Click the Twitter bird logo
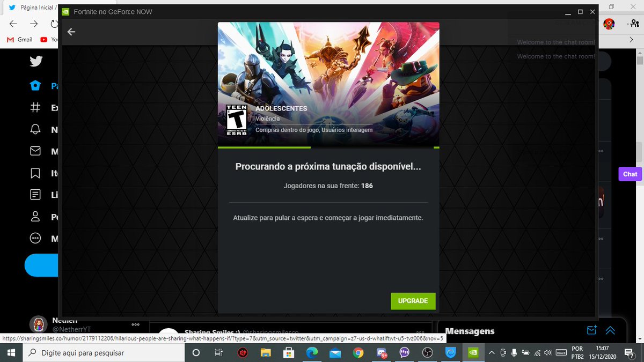Image resolution: width=644 pixels, height=362 pixels. pyautogui.click(x=36, y=61)
